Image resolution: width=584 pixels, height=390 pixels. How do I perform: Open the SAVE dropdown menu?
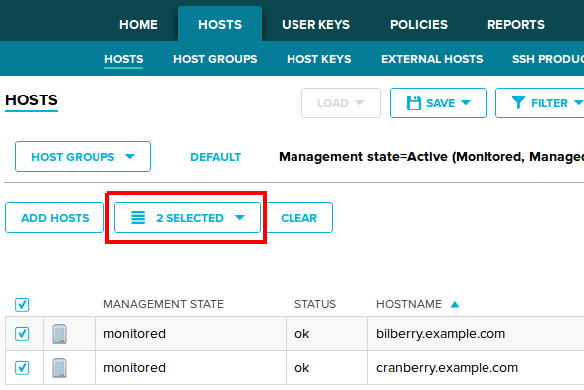point(438,103)
